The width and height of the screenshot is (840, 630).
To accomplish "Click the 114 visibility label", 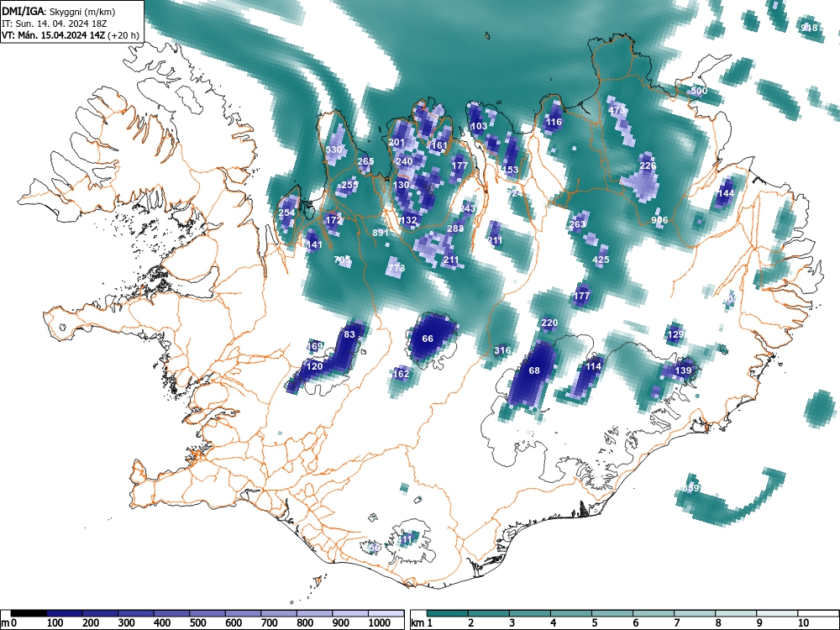I will coord(594,366).
